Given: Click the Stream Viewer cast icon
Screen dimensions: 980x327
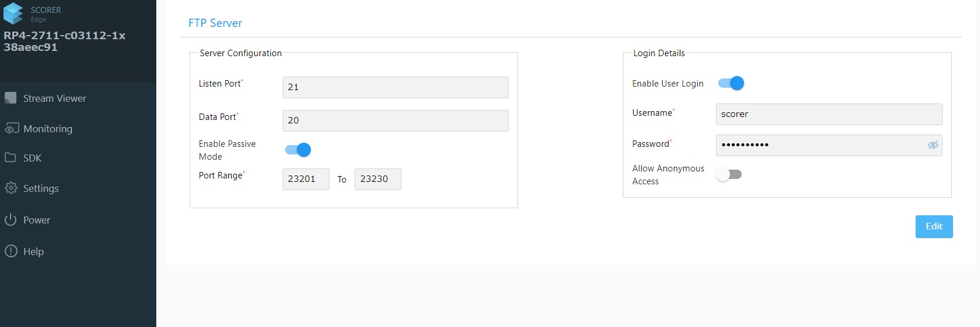Looking at the screenshot, I should coord(11,98).
